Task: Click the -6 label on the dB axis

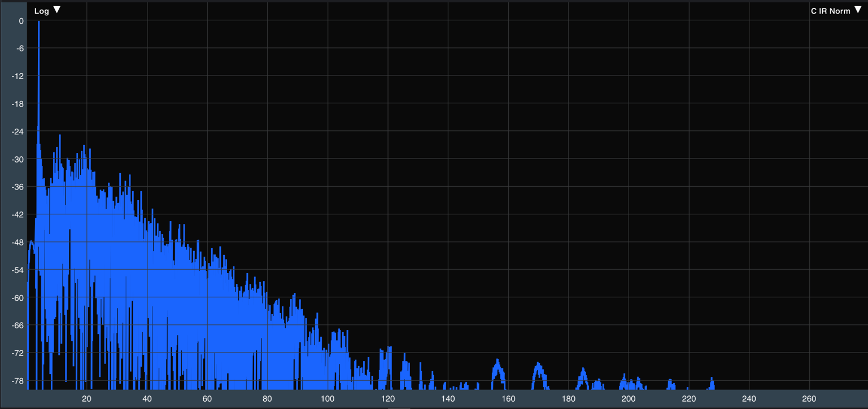Action: click(x=21, y=49)
